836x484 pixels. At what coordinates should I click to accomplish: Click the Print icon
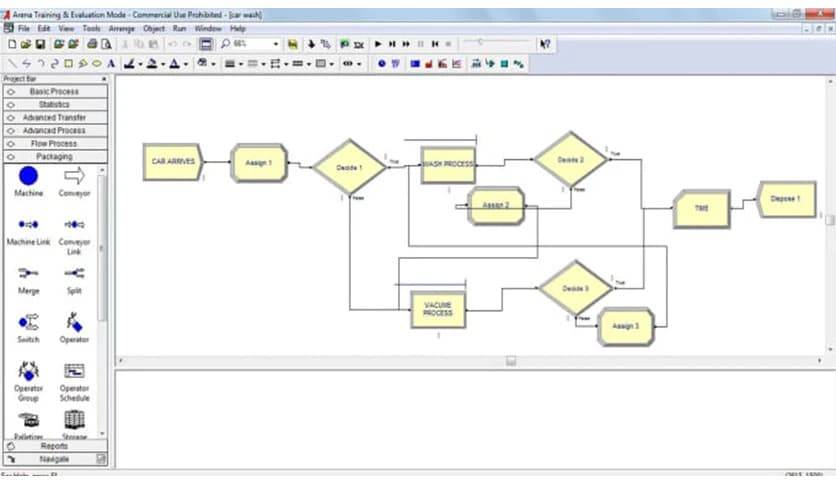pyautogui.click(x=92, y=44)
